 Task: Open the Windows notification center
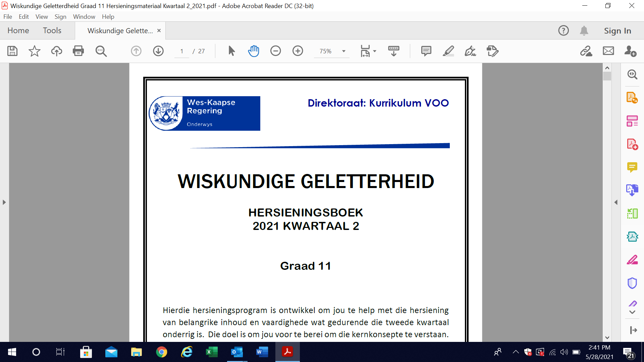pos(629,352)
